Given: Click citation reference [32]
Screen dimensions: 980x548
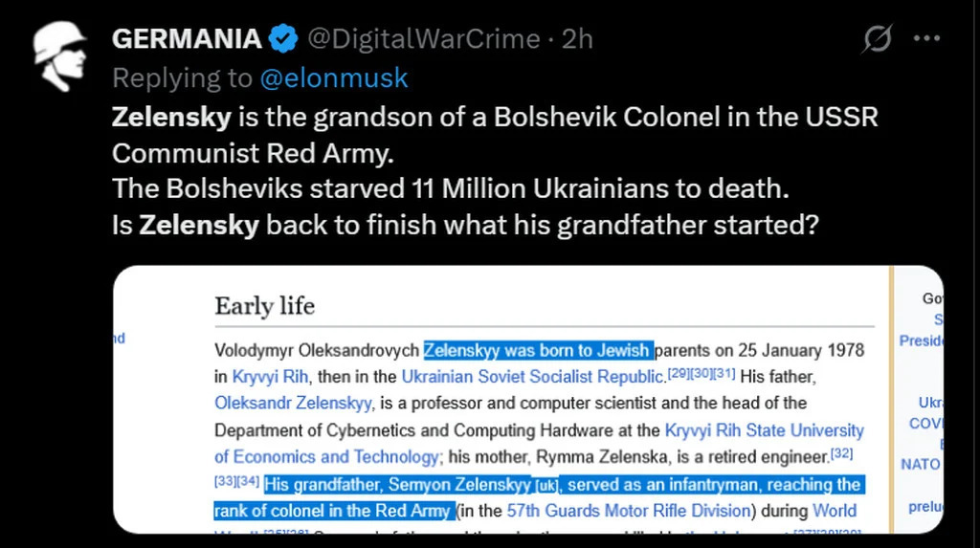Looking at the screenshot, I should coord(841,453).
